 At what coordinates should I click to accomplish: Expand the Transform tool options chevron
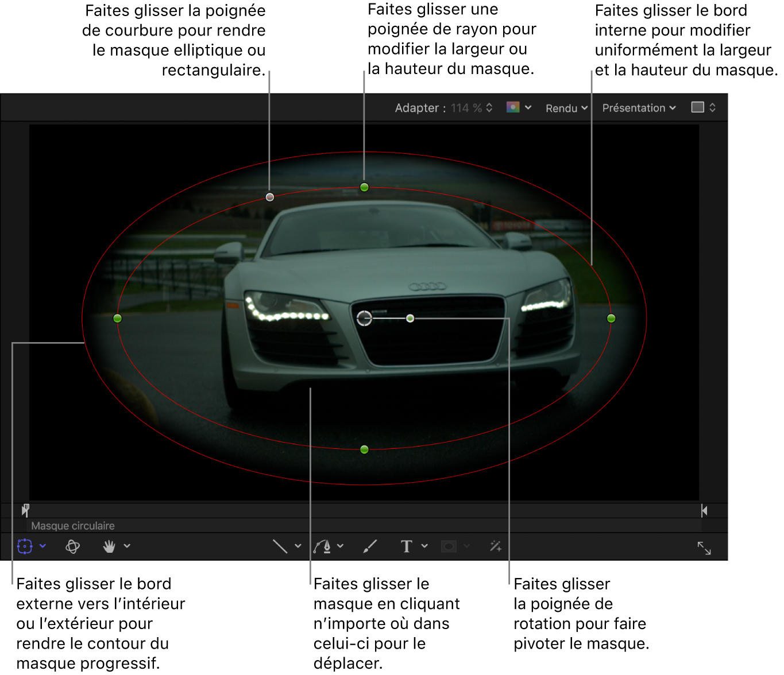[43, 546]
